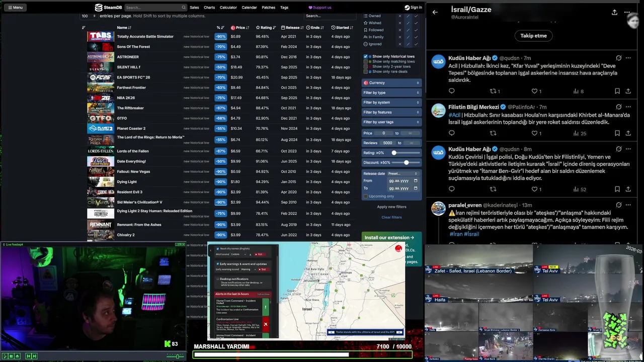Click Apply new filters

point(391,207)
